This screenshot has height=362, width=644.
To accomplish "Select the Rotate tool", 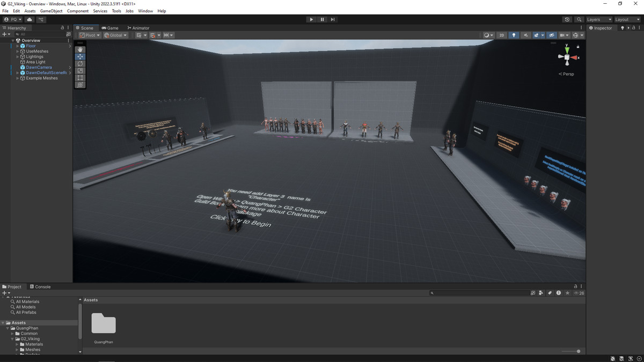I will pyautogui.click(x=80, y=64).
